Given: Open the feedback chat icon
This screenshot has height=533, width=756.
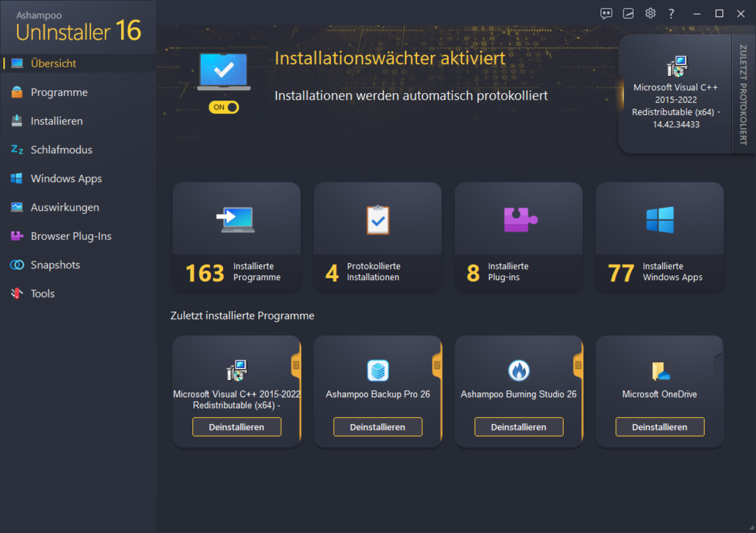Looking at the screenshot, I should coord(607,13).
